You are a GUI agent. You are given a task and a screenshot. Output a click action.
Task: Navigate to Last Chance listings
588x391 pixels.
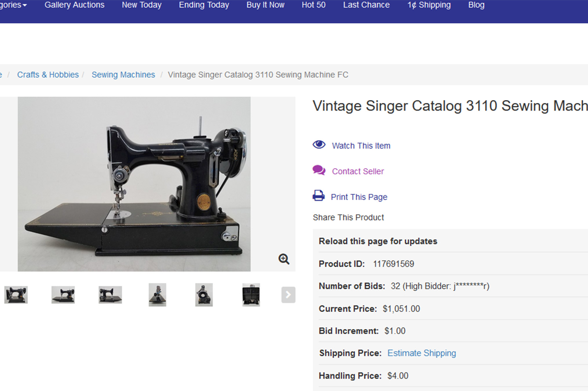pos(366,5)
